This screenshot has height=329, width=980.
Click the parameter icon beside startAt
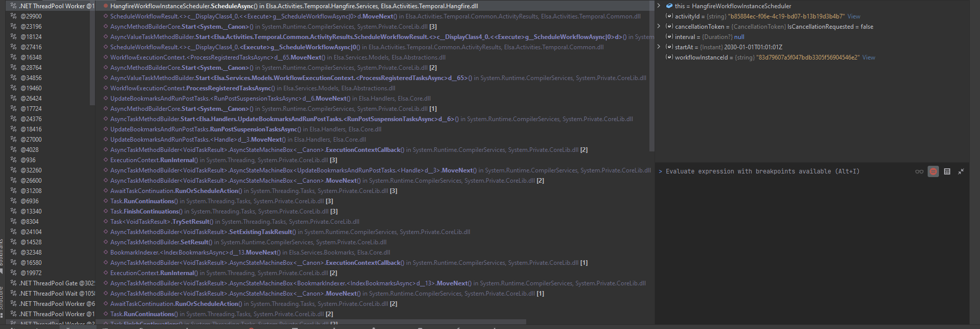[669, 47]
